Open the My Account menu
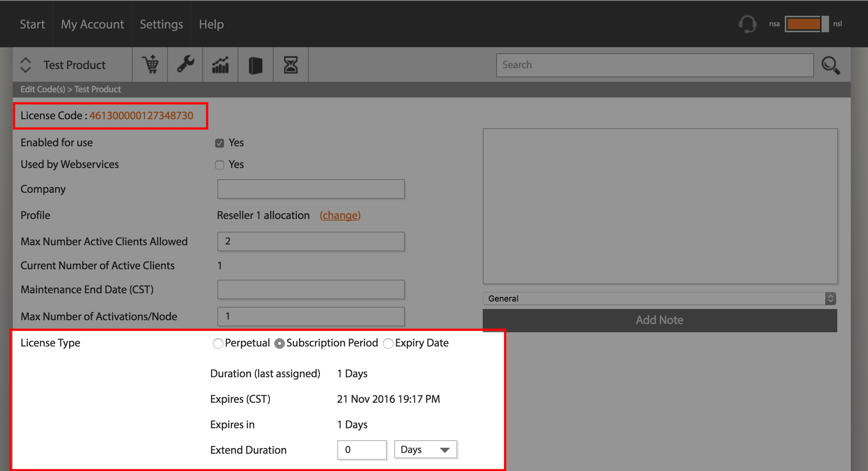Screen dimensions: 868x471 pyautogui.click(x=92, y=24)
